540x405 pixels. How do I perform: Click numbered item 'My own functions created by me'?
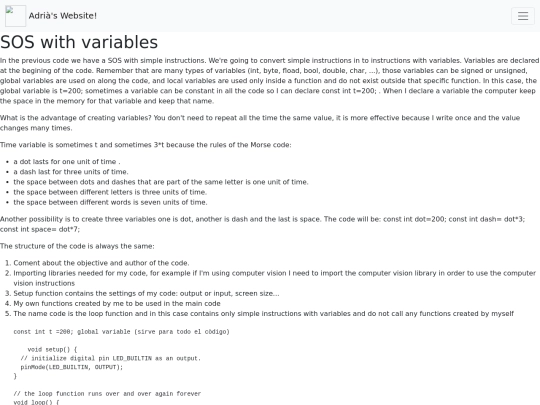[x=117, y=303]
